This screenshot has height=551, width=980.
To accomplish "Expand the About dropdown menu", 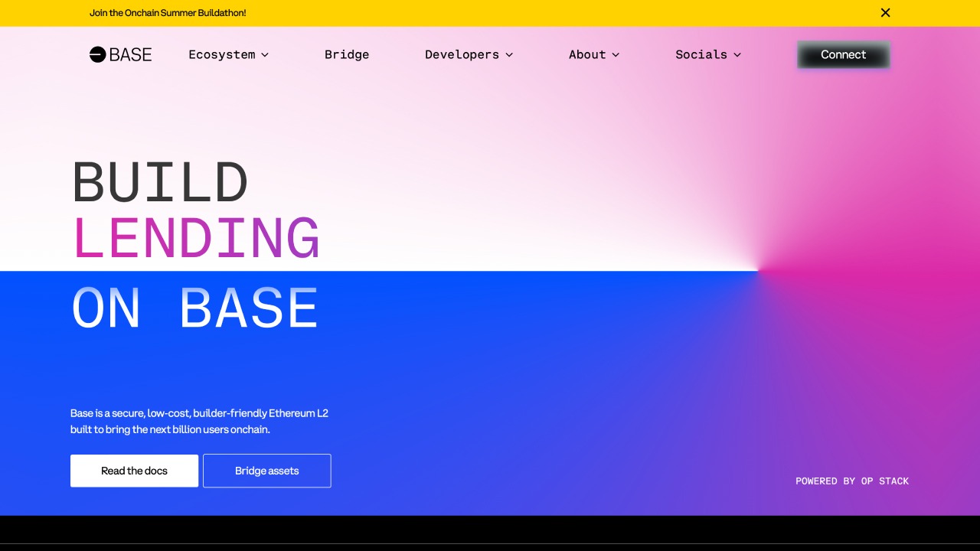I will (x=594, y=54).
